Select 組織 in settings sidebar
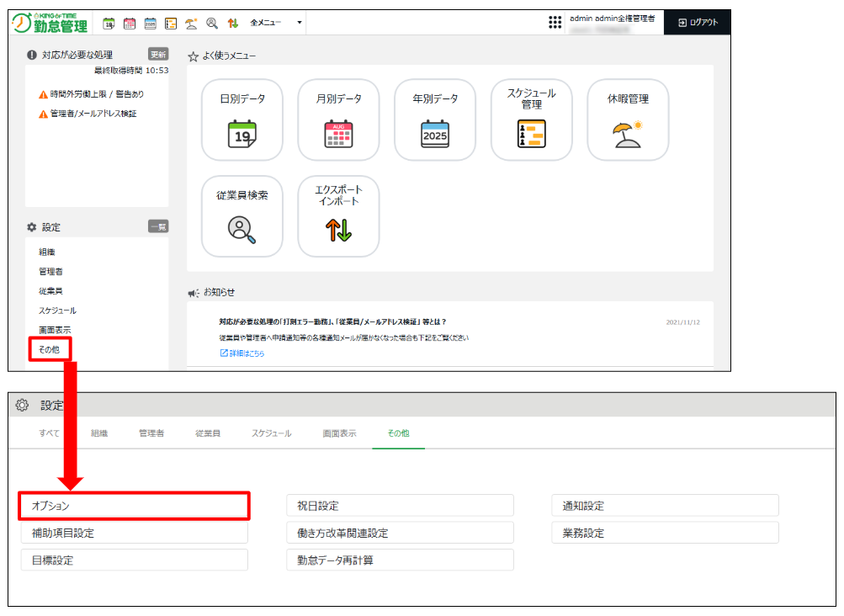 (x=47, y=252)
